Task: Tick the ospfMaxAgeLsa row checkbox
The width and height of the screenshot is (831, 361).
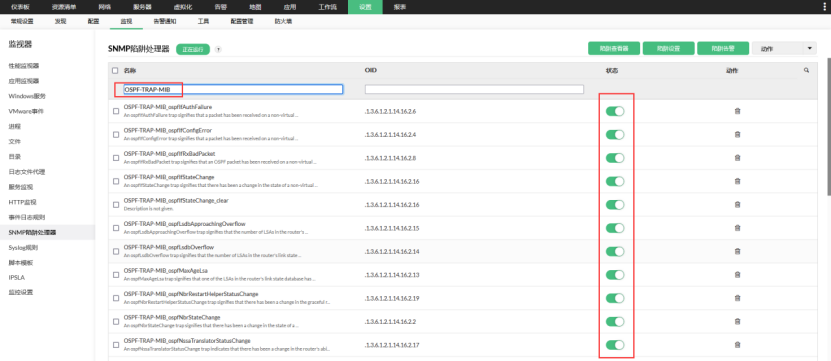Action: (116, 275)
